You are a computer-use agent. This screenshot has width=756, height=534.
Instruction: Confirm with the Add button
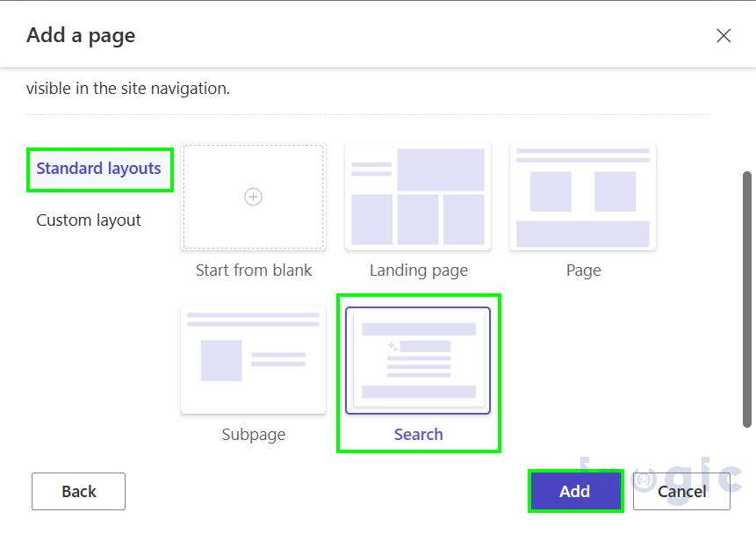[575, 491]
